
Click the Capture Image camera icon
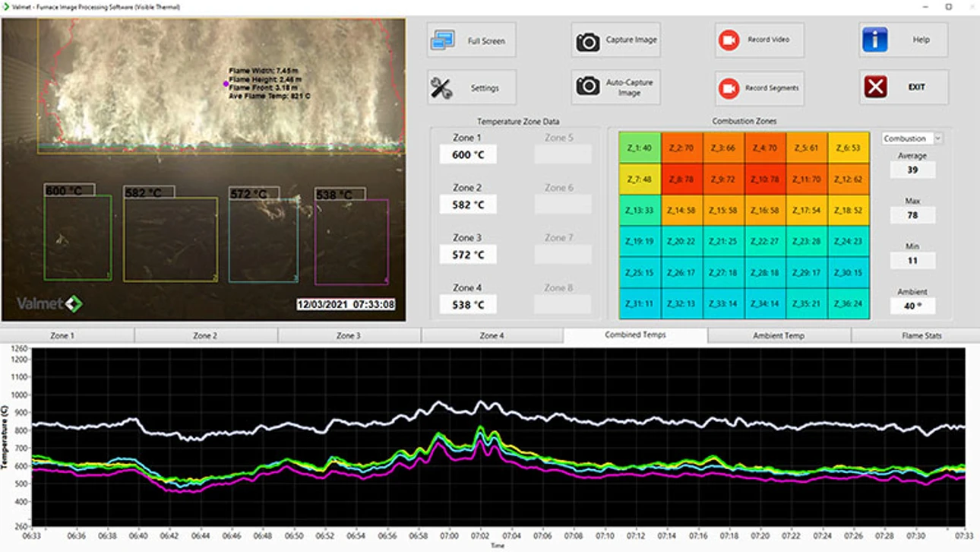[x=587, y=41]
